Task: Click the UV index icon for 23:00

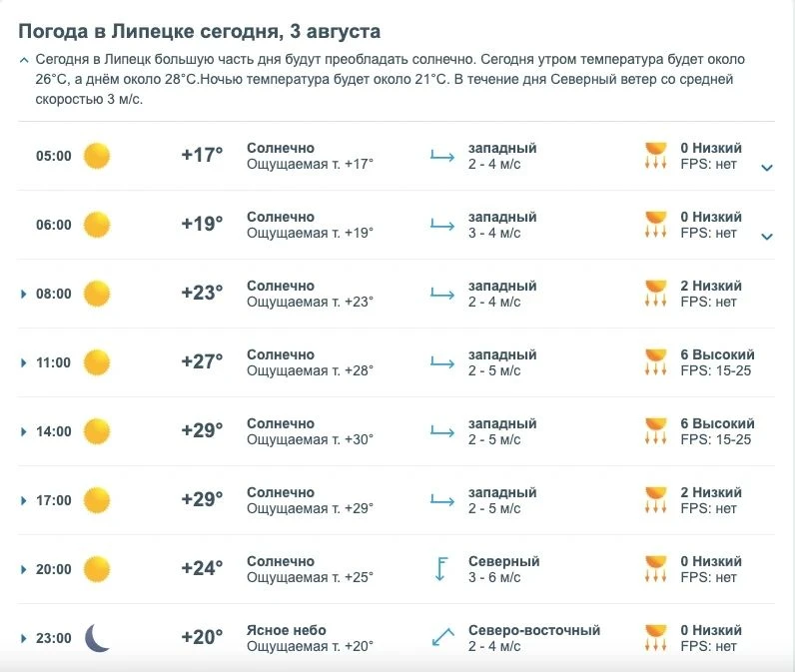Action: click(x=655, y=637)
